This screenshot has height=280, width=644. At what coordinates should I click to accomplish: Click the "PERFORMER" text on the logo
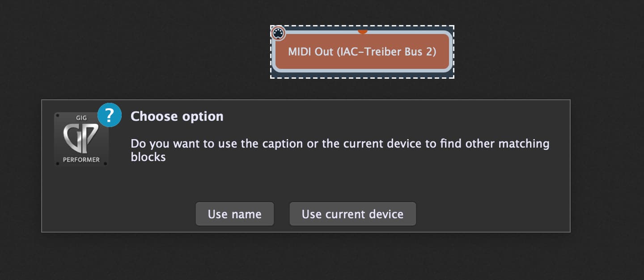pyautogui.click(x=81, y=160)
